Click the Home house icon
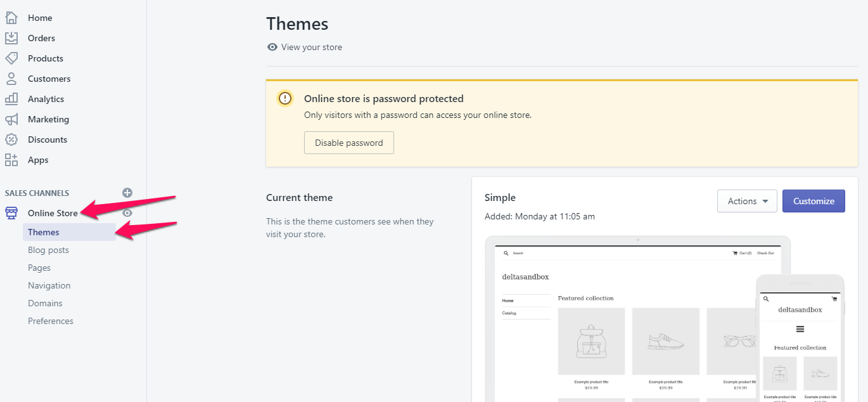 tap(11, 18)
